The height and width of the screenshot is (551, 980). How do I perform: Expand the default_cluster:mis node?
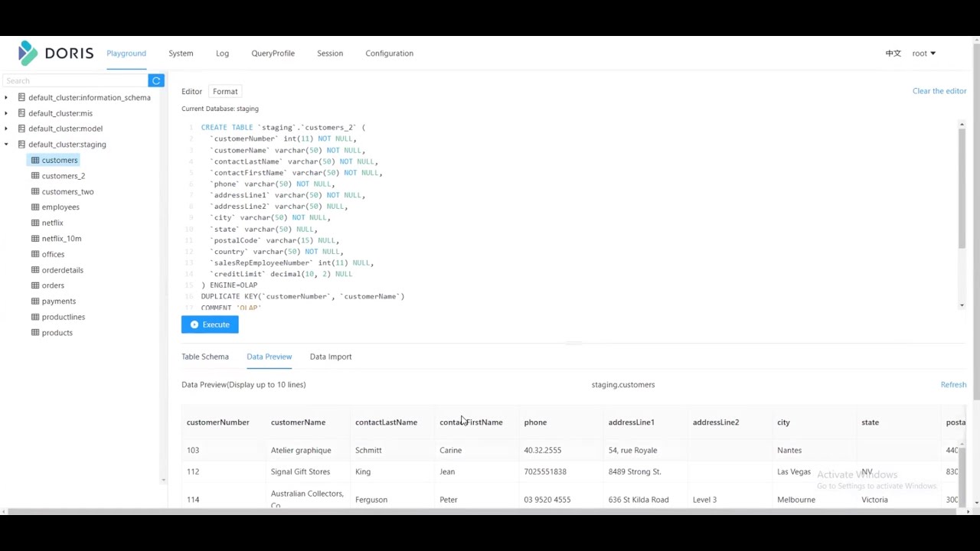click(6, 113)
